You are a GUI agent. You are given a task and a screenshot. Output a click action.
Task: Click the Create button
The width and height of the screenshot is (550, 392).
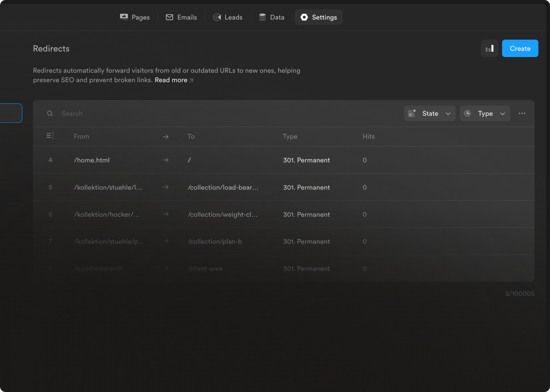click(520, 49)
